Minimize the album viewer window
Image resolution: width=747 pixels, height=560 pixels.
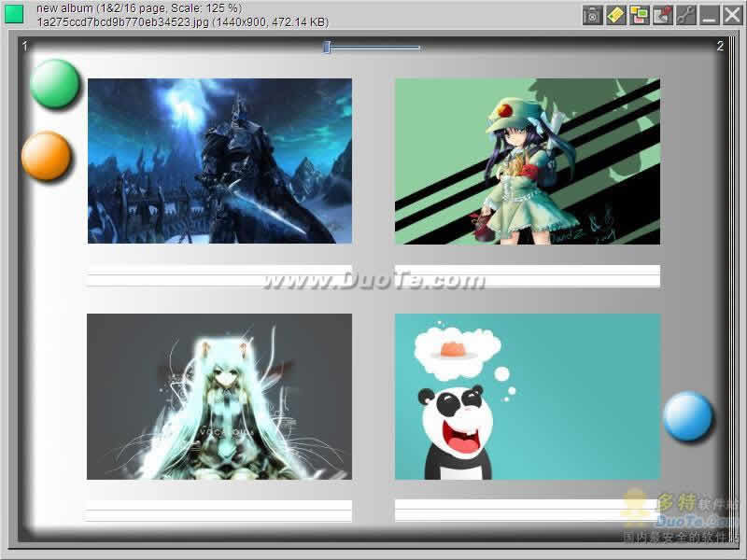(709, 15)
